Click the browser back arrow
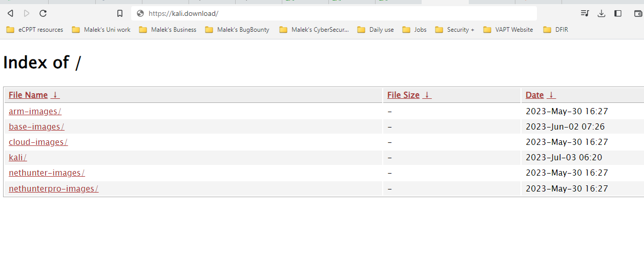The width and height of the screenshot is (644, 254). tap(10, 13)
